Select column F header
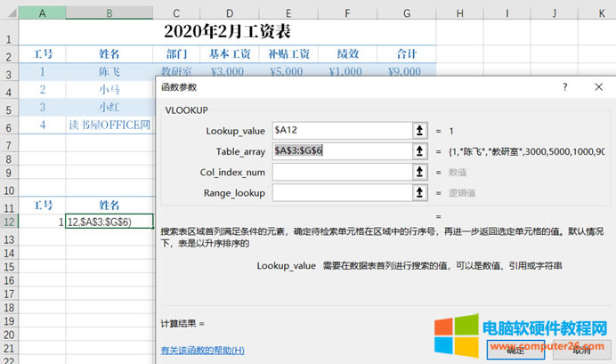The width and height of the screenshot is (616, 364). 347,13
